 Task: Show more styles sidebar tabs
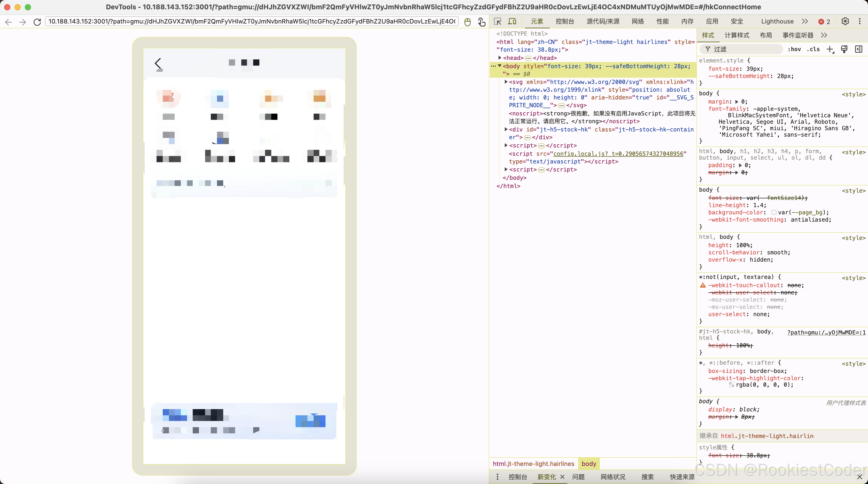point(824,35)
